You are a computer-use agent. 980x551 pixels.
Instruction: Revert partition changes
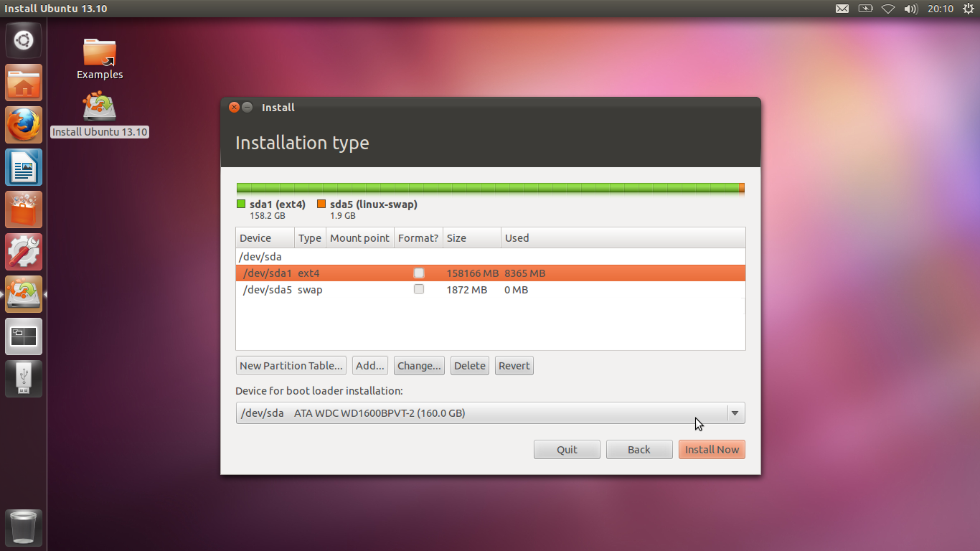[514, 366]
